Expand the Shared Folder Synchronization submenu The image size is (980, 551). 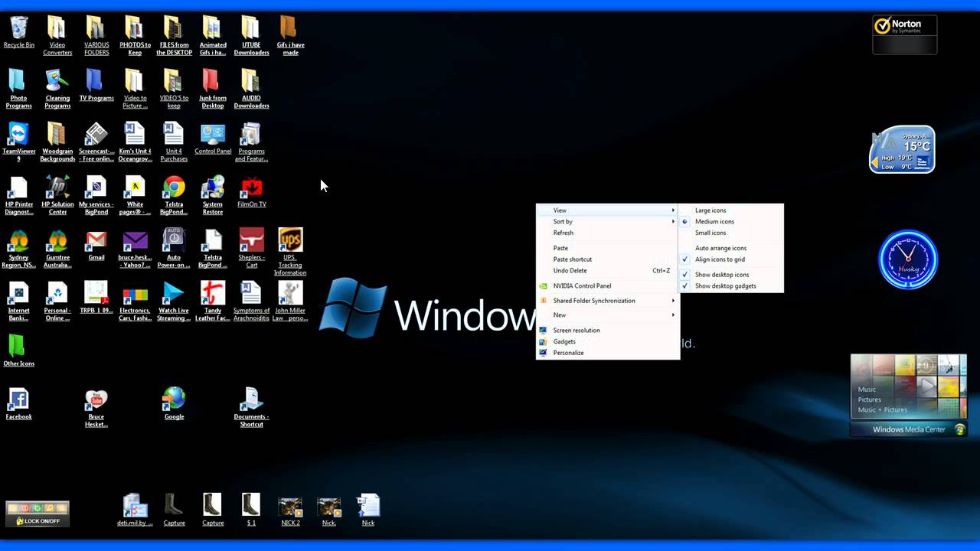coord(608,301)
